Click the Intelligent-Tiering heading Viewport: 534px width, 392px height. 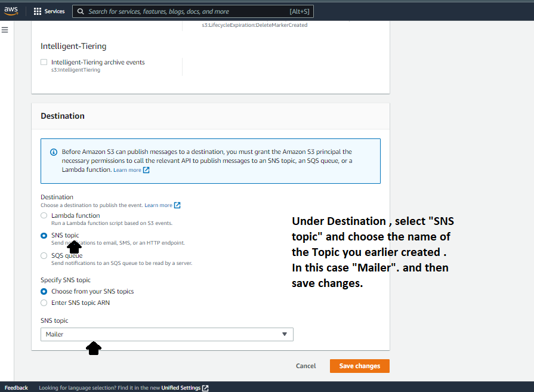click(x=73, y=46)
